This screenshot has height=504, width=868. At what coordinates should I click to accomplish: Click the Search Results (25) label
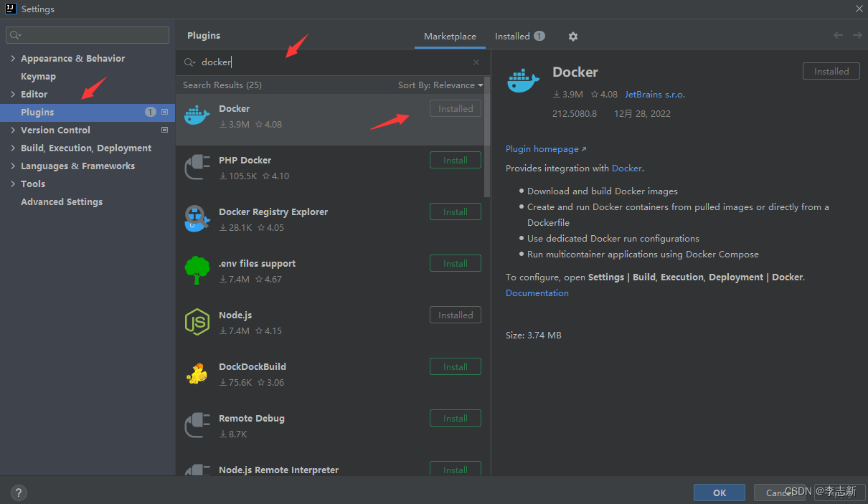point(222,85)
